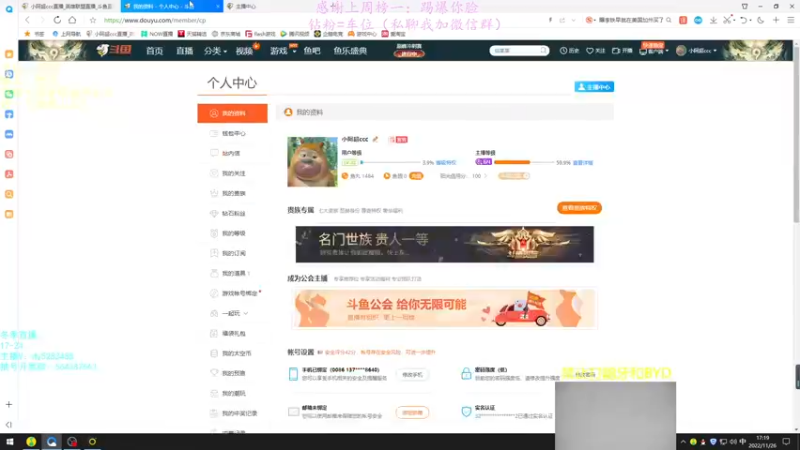Expand 分类 dropdown in navigation bar

pos(215,51)
